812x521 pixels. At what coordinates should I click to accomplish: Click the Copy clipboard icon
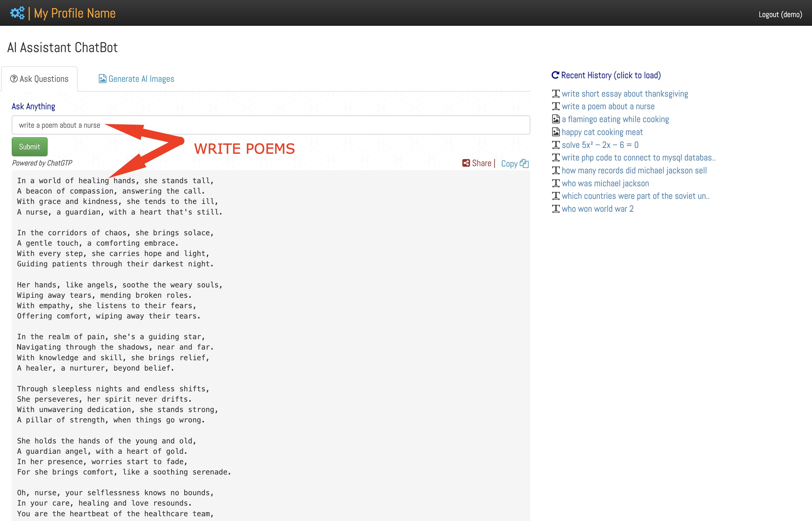(x=524, y=163)
